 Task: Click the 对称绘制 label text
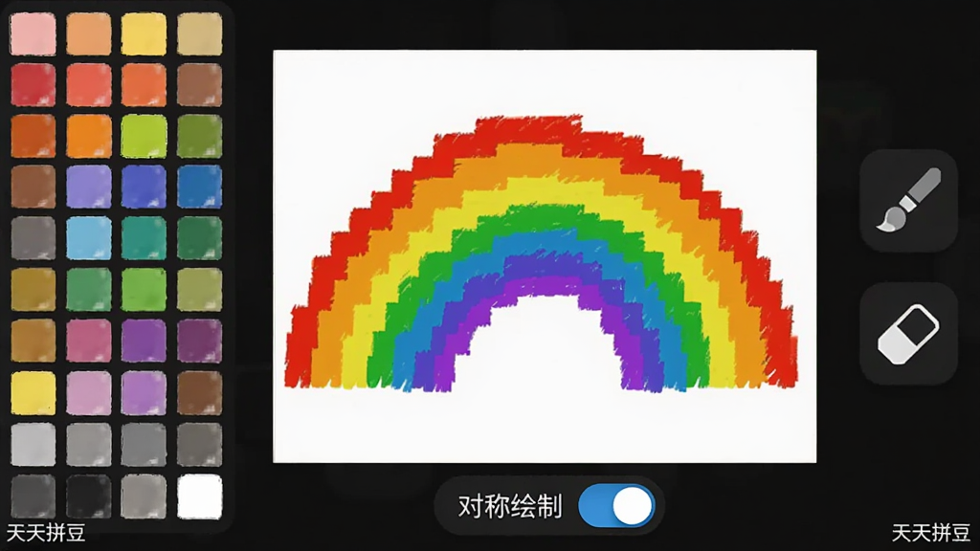tap(509, 506)
